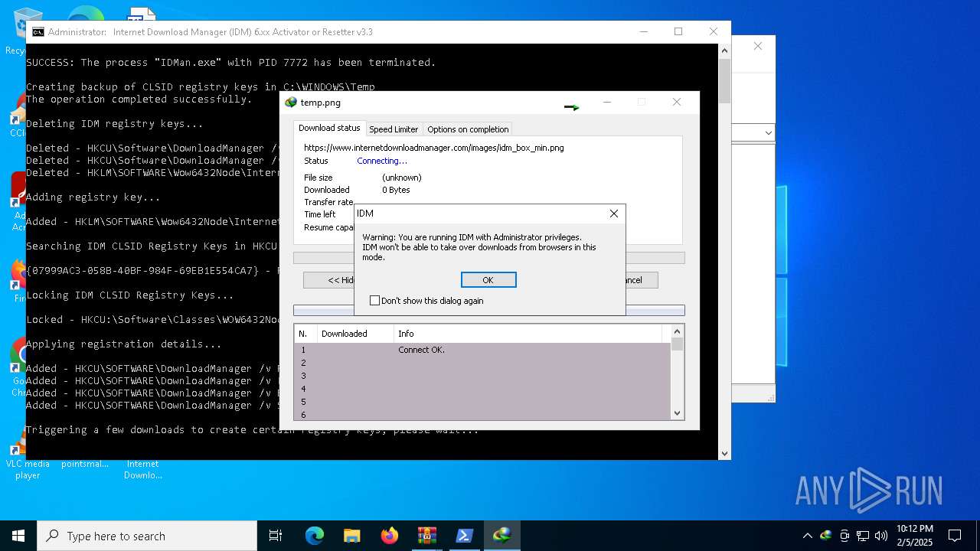
Task: Click the IDM icon in temp.png title bar
Action: pyautogui.click(x=291, y=103)
